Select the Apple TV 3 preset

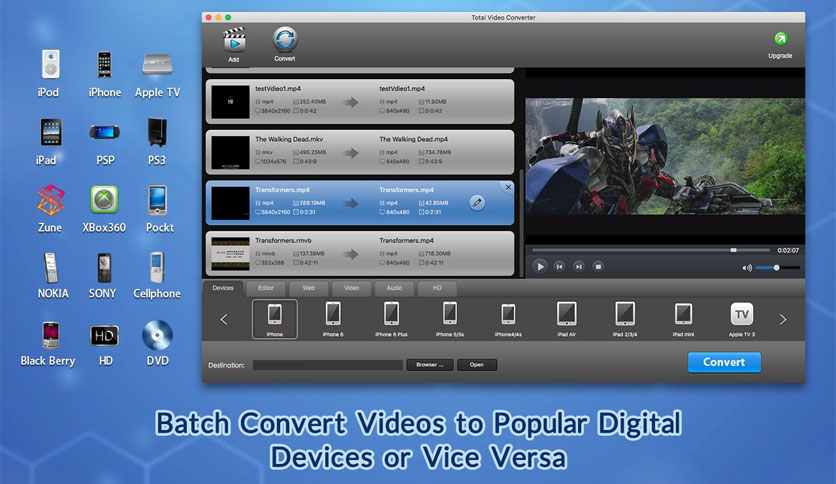tap(742, 319)
